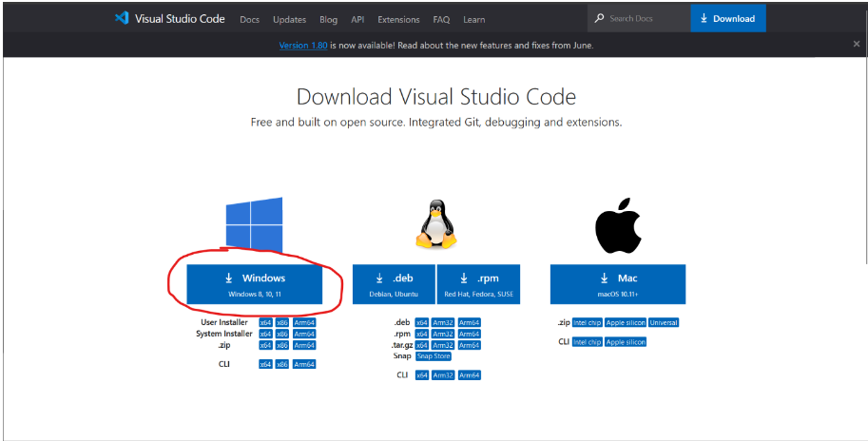Click the Linux Tux penguin image
The width and height of the screenshot is (868, 441).
tap(436, 223)
